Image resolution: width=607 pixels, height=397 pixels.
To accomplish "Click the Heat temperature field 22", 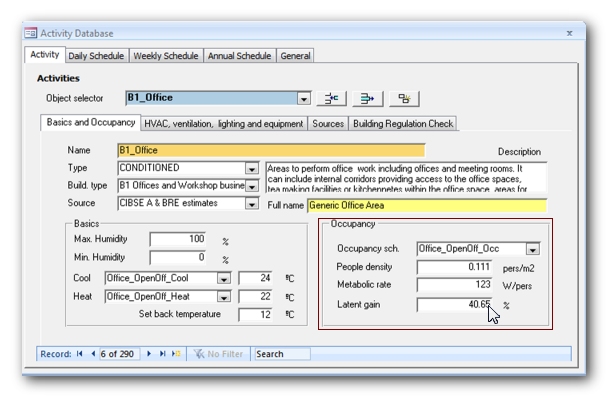I will [255, 297].
